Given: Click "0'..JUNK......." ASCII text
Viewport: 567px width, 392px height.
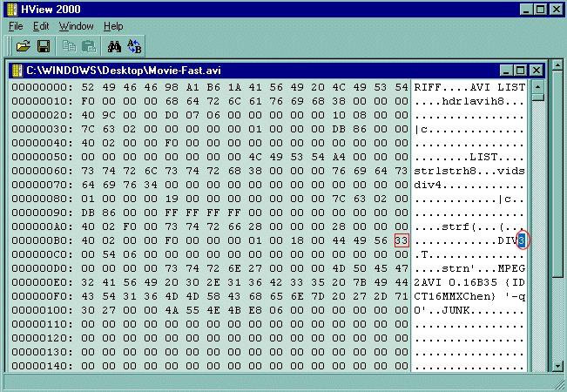Looking at the screenshot, I should (469, 310).
